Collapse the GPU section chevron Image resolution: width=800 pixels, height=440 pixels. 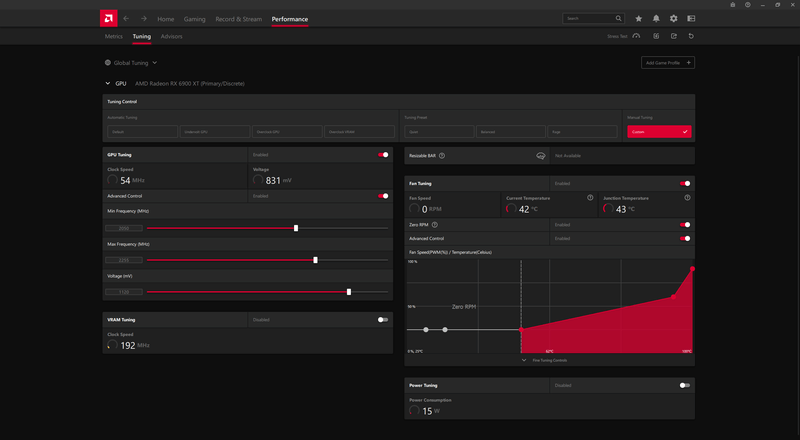pos(108,83)
